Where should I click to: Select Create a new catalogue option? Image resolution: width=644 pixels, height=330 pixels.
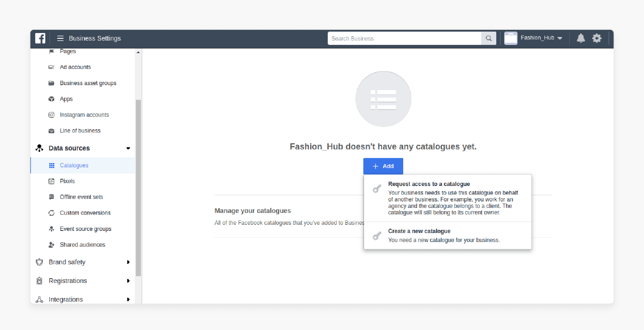click(448, 236)
